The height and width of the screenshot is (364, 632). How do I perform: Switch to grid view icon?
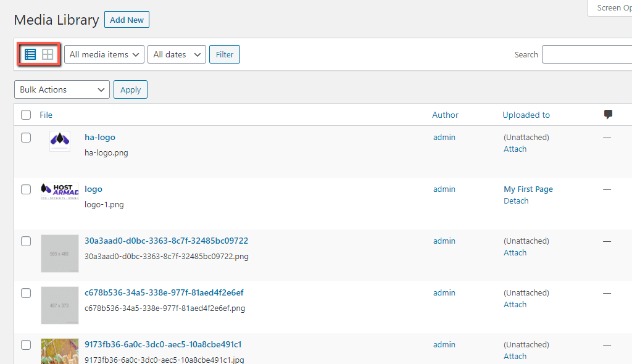tap(48, 54)
